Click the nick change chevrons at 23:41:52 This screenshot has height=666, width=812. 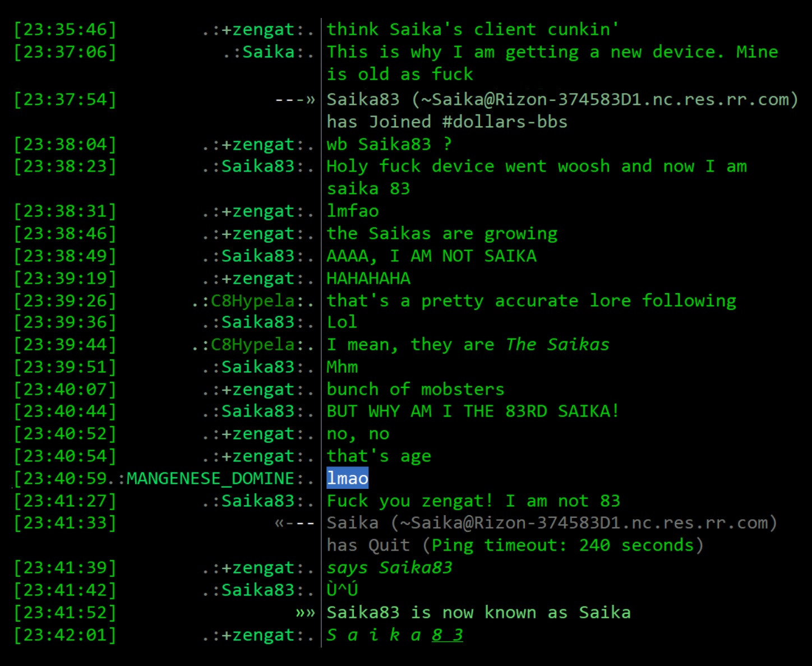[x=306, y=613]
